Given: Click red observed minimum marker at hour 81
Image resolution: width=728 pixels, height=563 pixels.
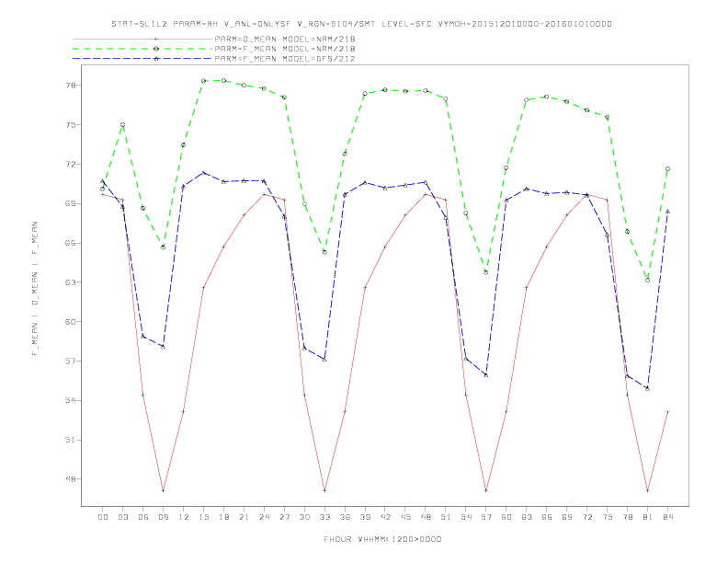Looking at the screenshot, I should coord(648,490).
